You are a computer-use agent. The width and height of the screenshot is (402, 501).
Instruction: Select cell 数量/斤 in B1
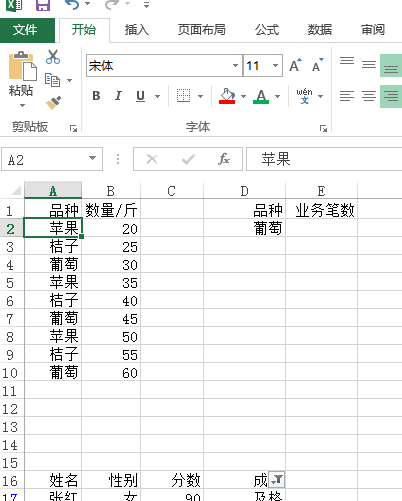[x=111, y=210]
